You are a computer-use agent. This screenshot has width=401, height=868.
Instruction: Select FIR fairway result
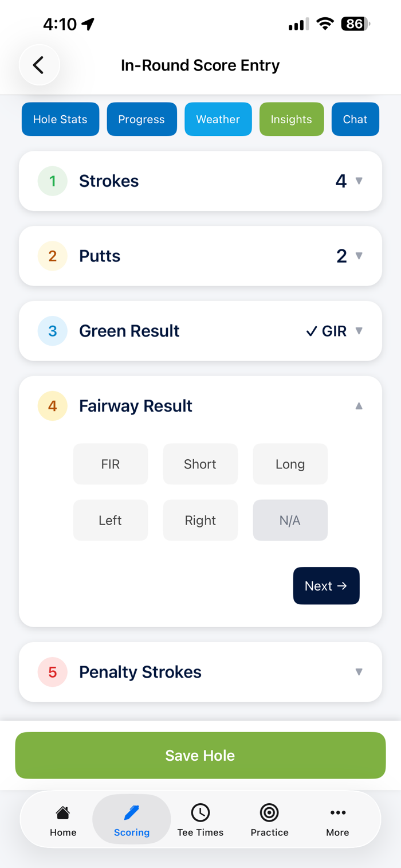(111, 464)
